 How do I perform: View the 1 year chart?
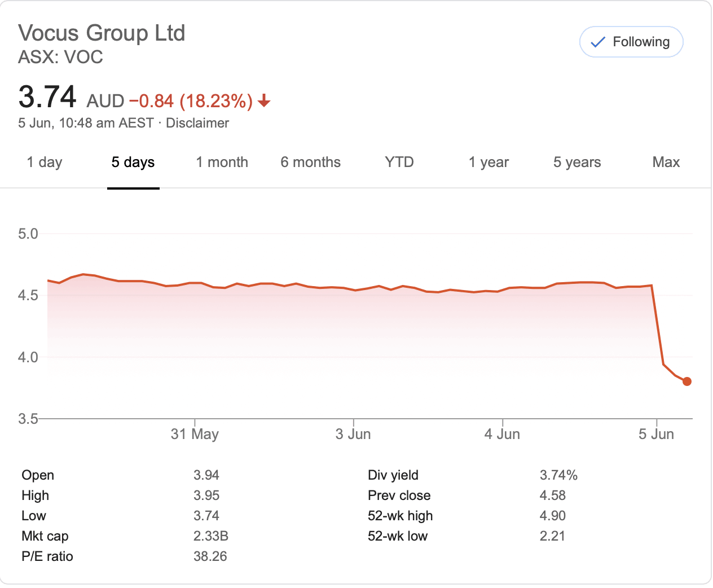click(x=488, y=163)
